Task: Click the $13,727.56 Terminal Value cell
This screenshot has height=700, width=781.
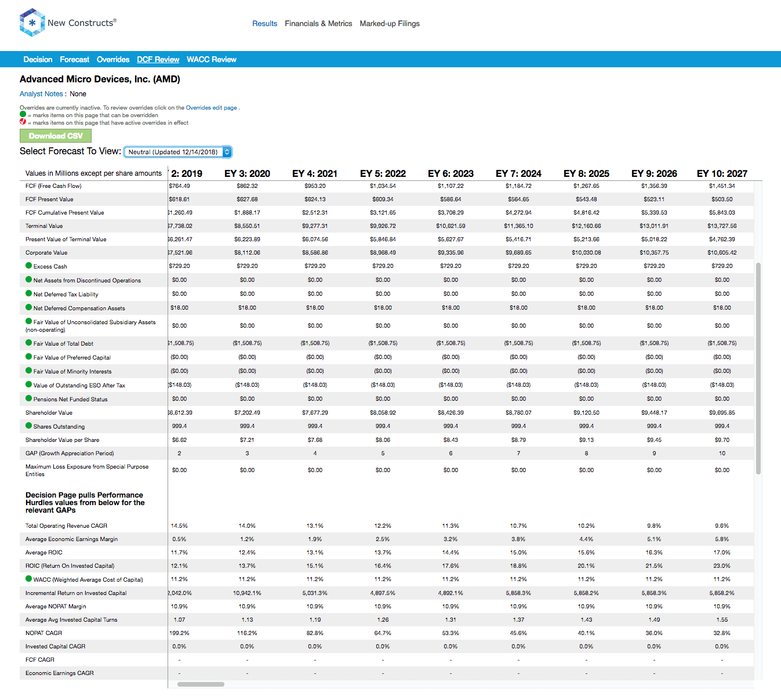Action: tap(722, 226)
